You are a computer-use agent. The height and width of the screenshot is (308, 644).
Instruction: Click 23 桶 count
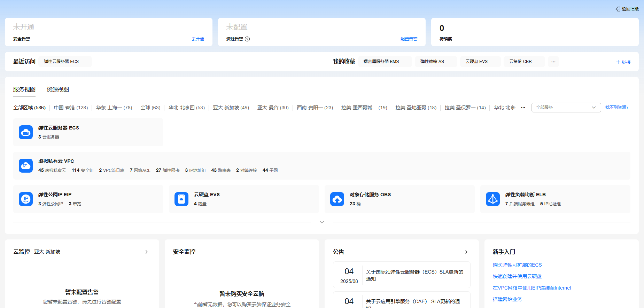pos(355,204)
